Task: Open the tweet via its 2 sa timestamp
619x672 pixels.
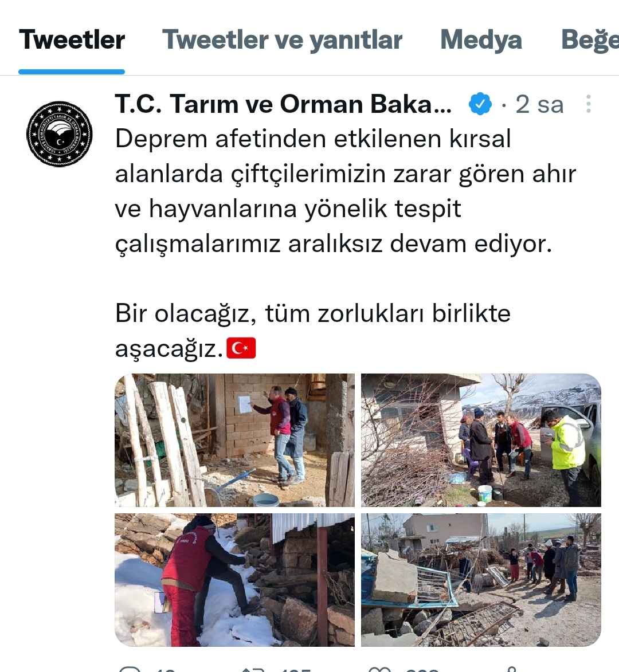Action: coord(539,105)
